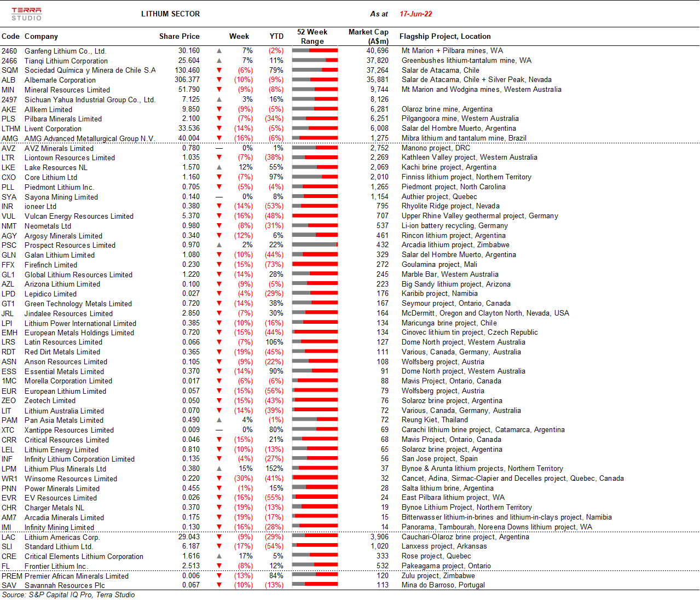Screen dimensions: 700x600
Task: Click the up arrow in Prospect Resources row
Action: [x=219, y=245]
